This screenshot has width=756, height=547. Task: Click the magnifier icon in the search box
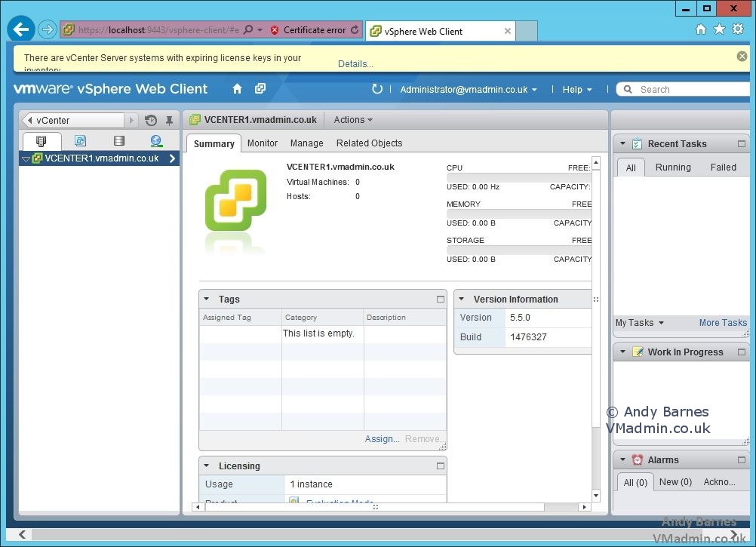pyautogui.click(x=627, y=89)
